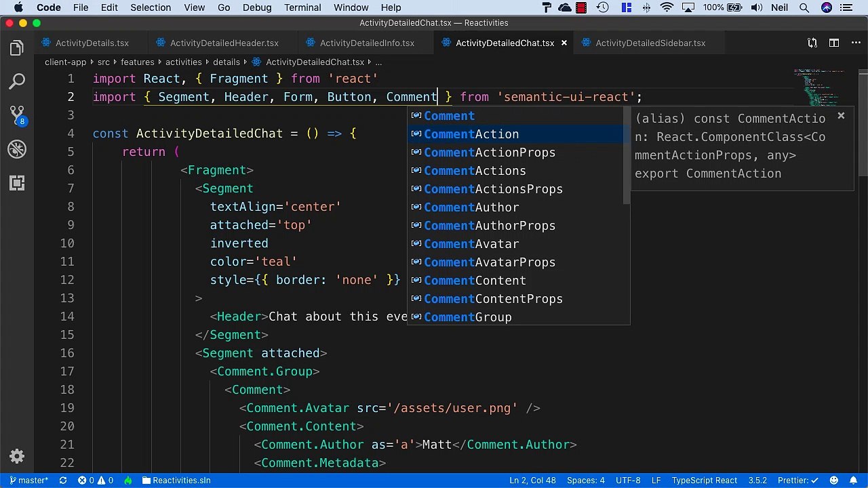This screenshot has width=868, height=488.
Task: Click features breadcrumb segment
Action: 138,62
